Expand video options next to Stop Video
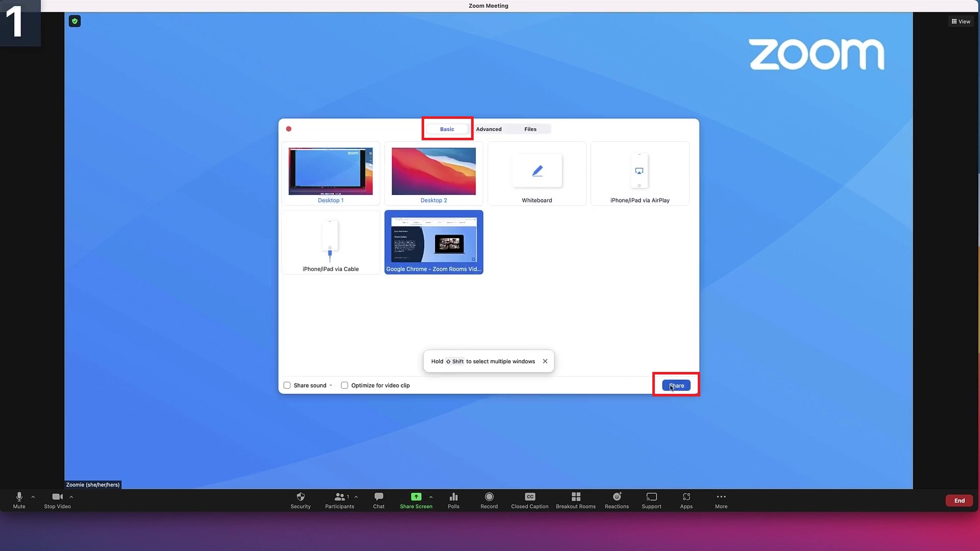The height and width of the screenshot is (551, 980). tap(71, 497)
